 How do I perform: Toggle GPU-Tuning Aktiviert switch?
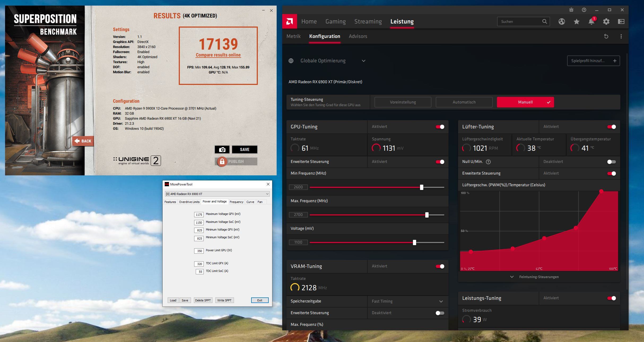pyautogui.click(x=440, y=127)
